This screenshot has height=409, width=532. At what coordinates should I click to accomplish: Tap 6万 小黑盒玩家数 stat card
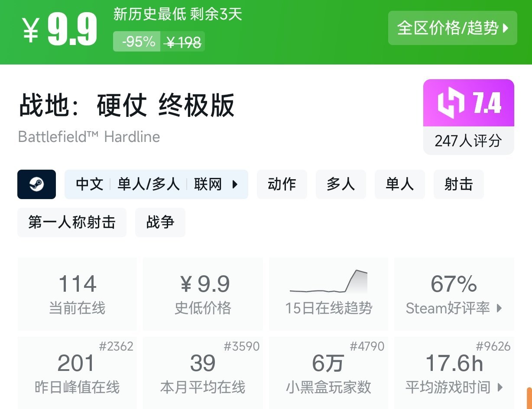329,373
